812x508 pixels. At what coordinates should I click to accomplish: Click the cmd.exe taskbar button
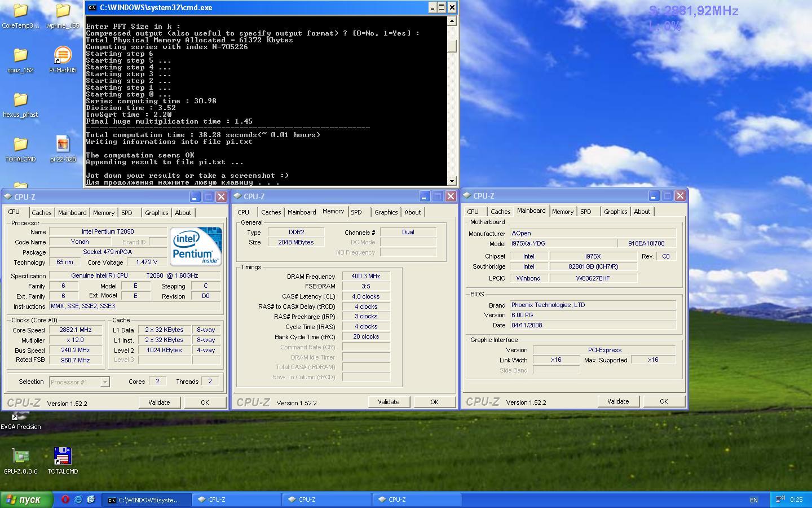145,500
